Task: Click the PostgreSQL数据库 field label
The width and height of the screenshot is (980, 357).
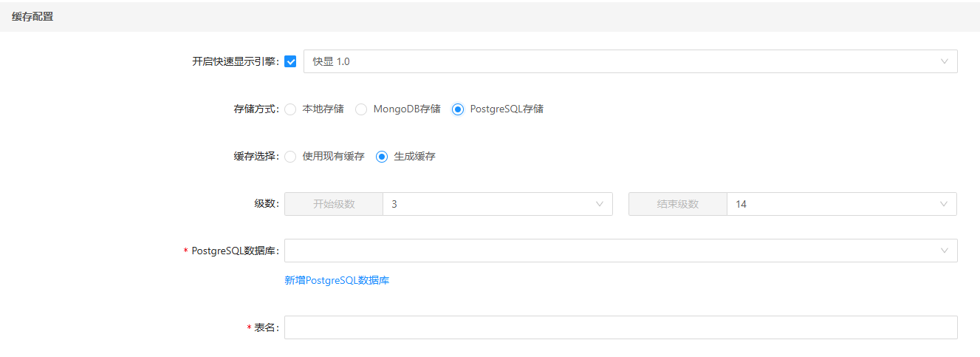Action: 235,251
